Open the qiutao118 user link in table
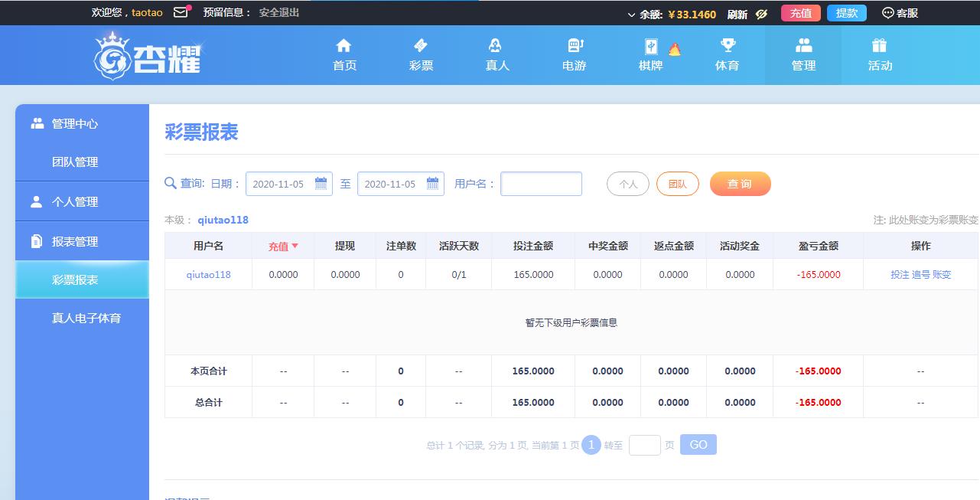The height and width of the screenshot is (500, 980). click(x=209, y=274)
